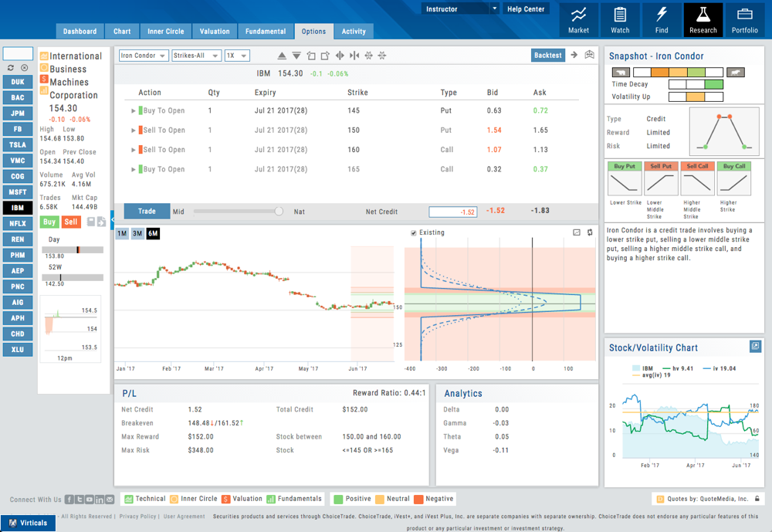Collapse the left stock info panel arrow

[112, 220]
